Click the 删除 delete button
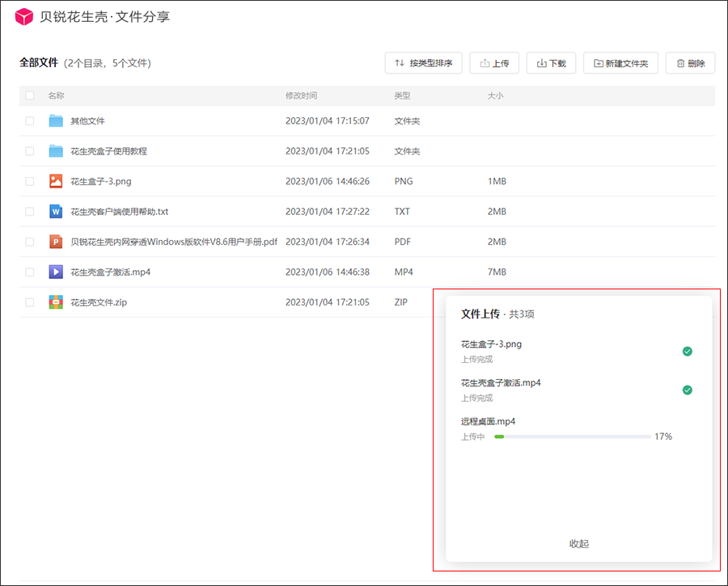The height and width of the screenshot is (586, 728). coord(690,63)
